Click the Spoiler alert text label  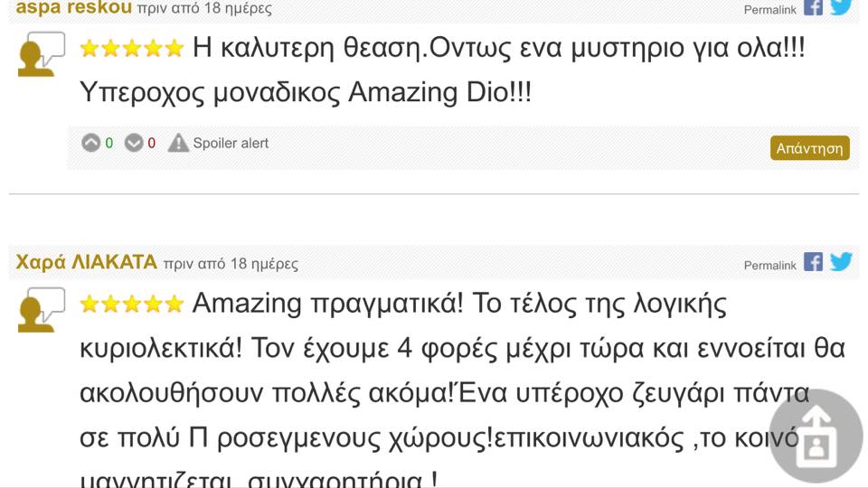point(231,144)
